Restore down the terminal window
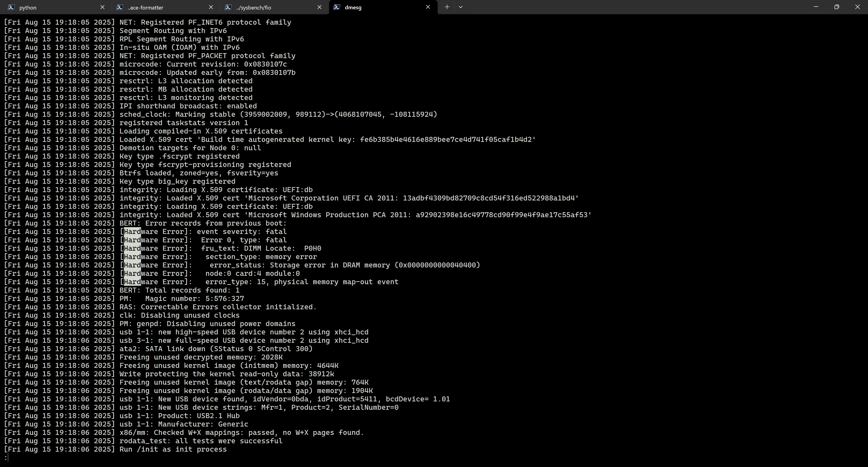 [x=837, y=7]
